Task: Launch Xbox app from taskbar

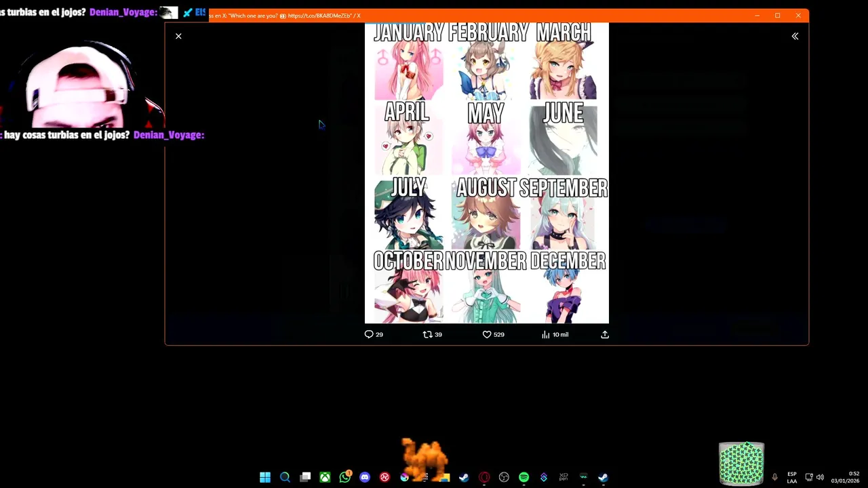Action: pyautogui.click(x=325, y=477)
